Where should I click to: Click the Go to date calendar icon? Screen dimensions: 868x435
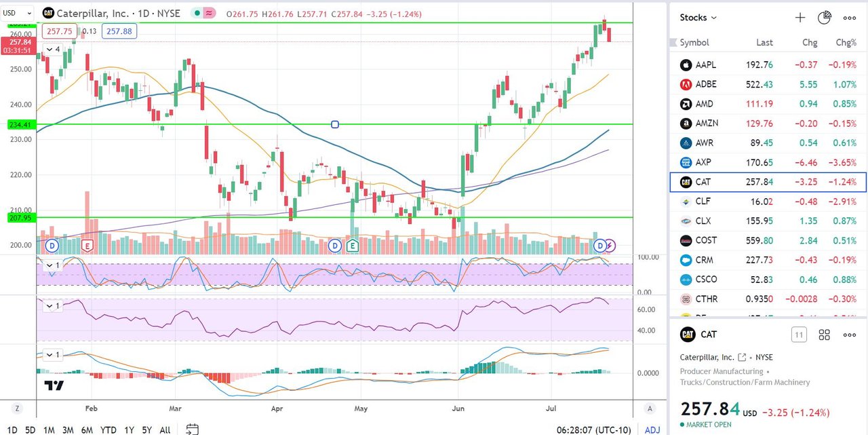[x=193, y=429]
